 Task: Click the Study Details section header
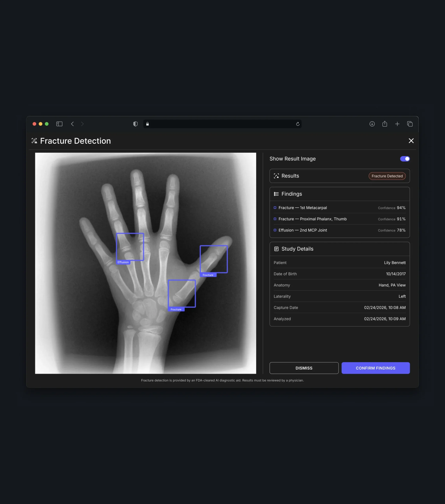pyautogui.click(x=340, y=249)
